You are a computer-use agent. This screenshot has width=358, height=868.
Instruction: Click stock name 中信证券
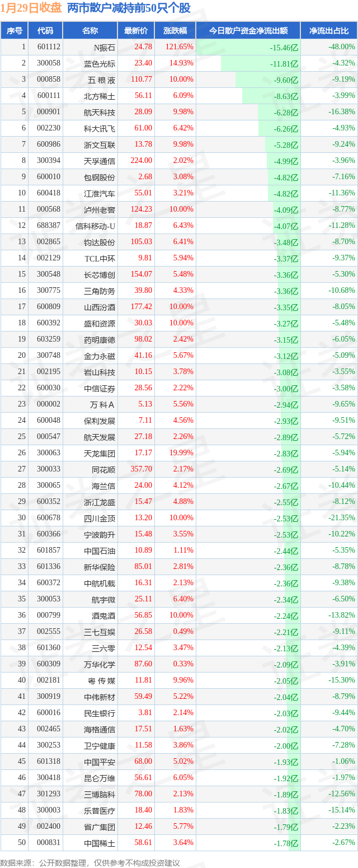point(100,388)
